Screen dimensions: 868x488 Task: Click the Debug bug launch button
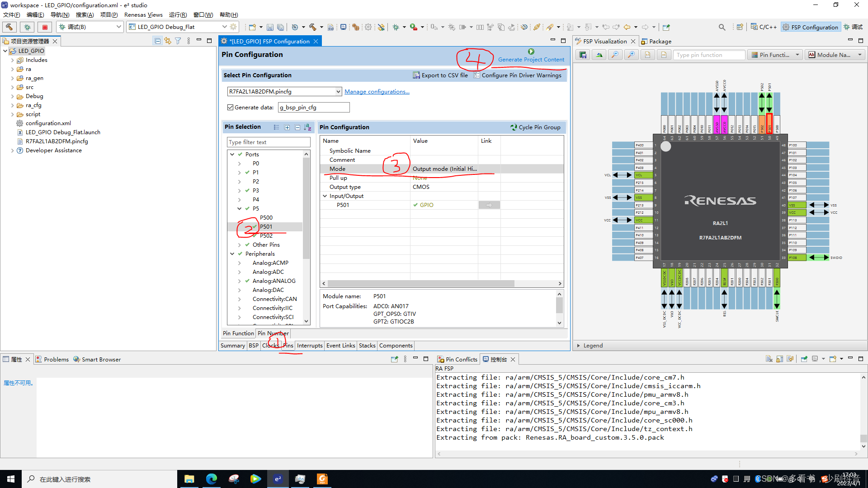27,27
